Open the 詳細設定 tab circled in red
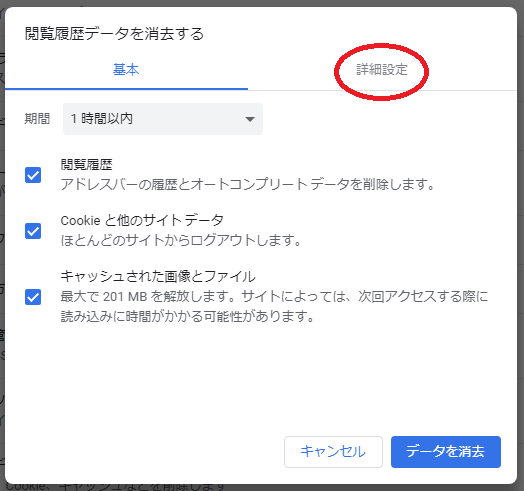Image resolution: width=524 pixels, height=491 pixels. tap(382, 70)
